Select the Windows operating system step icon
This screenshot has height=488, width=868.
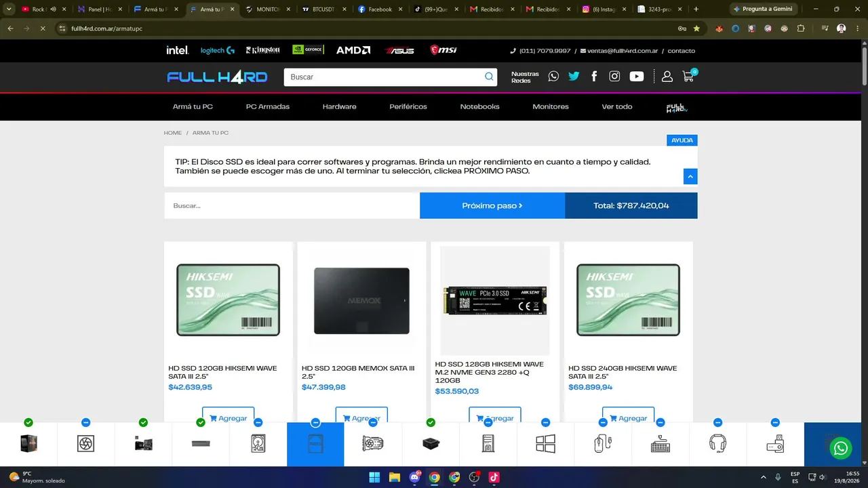[545, 444]
